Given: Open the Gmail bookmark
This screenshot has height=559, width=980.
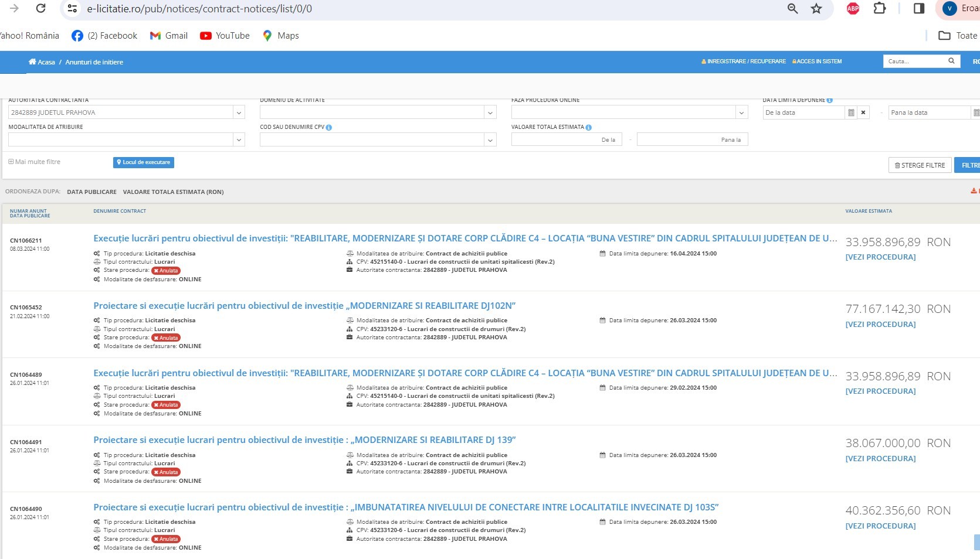Looking at the screenshot, I should pos(169,36).
